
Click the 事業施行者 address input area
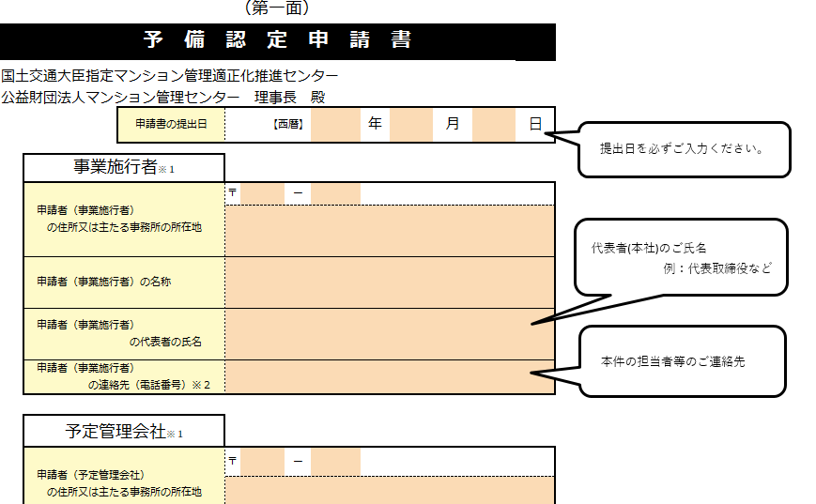[390, 231]
